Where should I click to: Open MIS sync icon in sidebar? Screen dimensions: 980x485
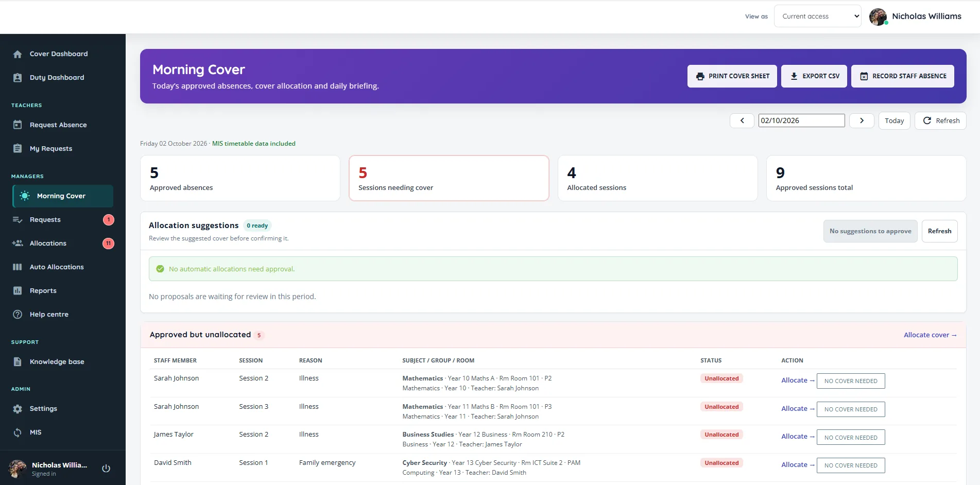point(18,432)
